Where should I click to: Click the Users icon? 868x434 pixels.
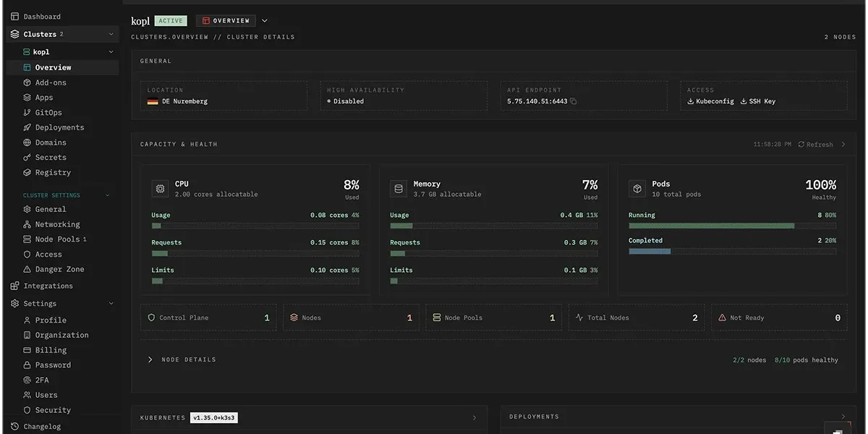(x=27, y=395)
